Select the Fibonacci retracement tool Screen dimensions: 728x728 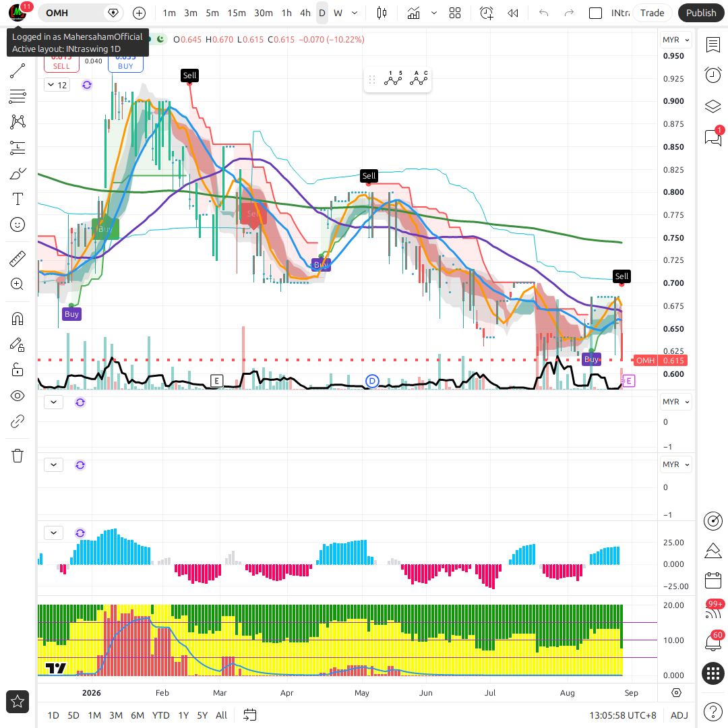pos(18,96)
